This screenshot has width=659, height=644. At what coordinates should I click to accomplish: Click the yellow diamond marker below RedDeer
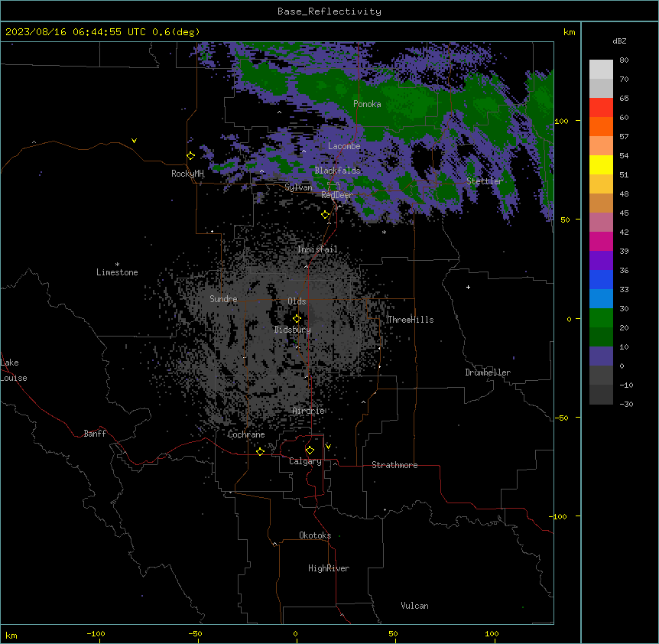pyautogui.click(x=326, y=215)
